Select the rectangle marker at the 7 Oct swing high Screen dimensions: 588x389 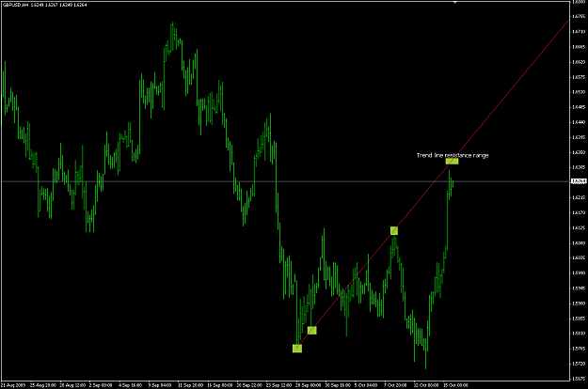(394, 230)
